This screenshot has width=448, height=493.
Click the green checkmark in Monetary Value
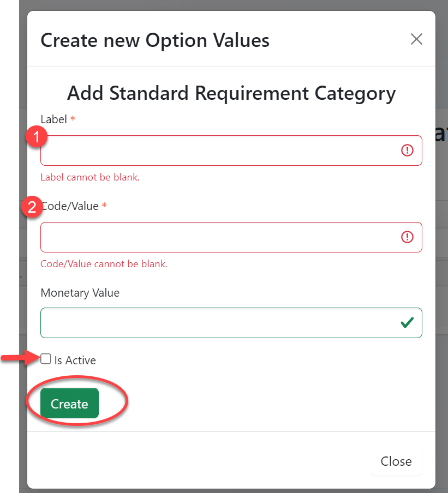(407, 323)
